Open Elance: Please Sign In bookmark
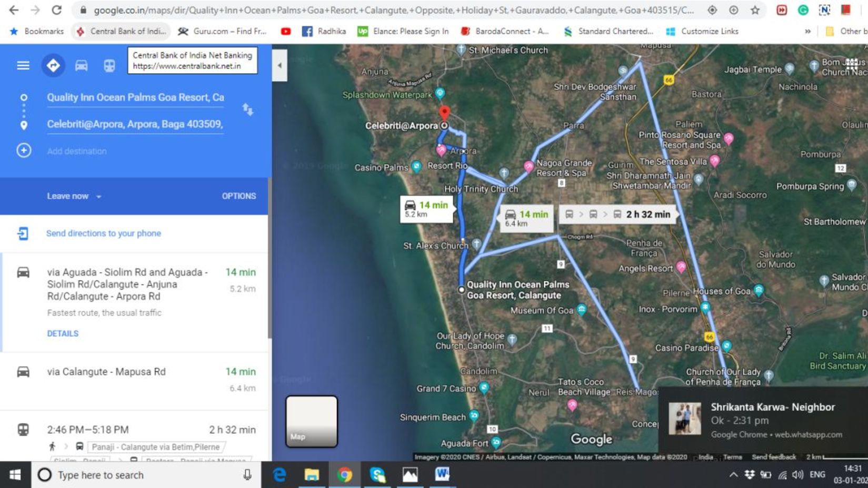This screenshot has width=868, height=488. coord(404,32)
